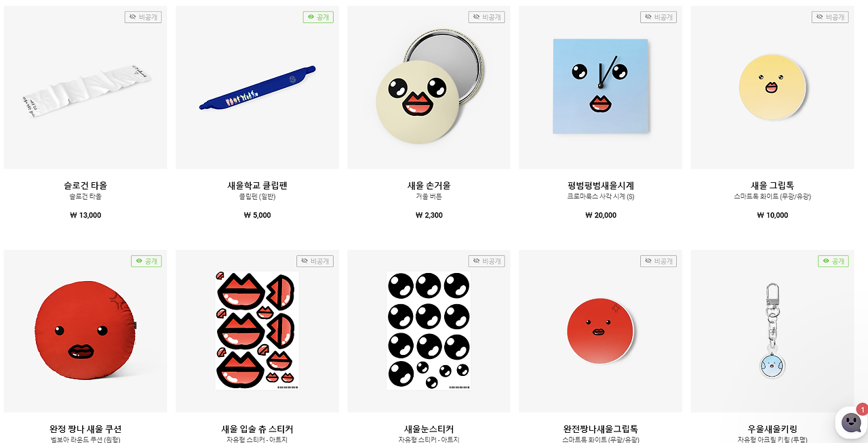Open the red round cushion image
Viewport: 868px width, 443px height.
click(x=85, y=331)
